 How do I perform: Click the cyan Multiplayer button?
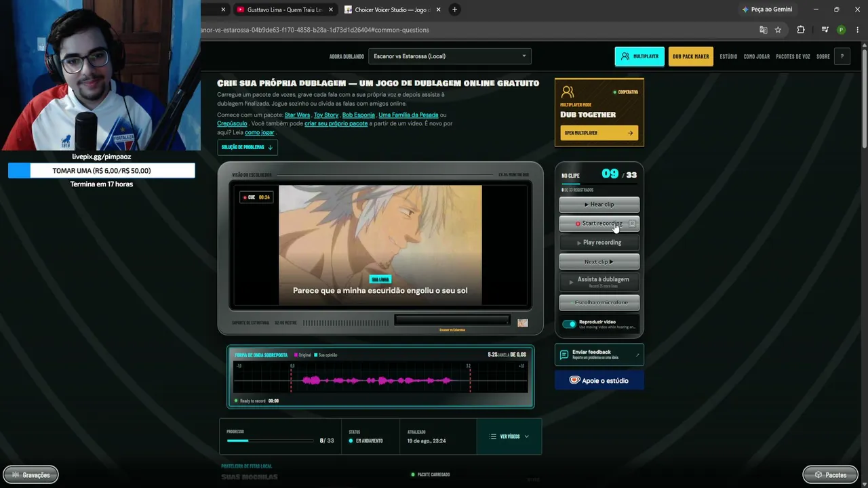click(639, 56)
